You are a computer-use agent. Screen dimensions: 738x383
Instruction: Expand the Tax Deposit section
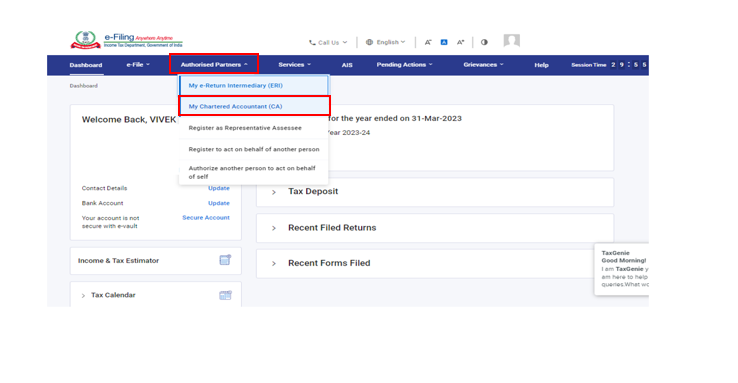point(435,192)
